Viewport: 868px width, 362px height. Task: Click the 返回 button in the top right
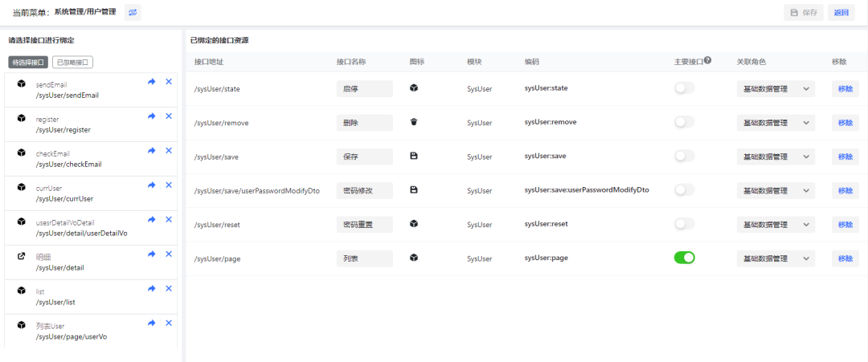tap(841, 12)
